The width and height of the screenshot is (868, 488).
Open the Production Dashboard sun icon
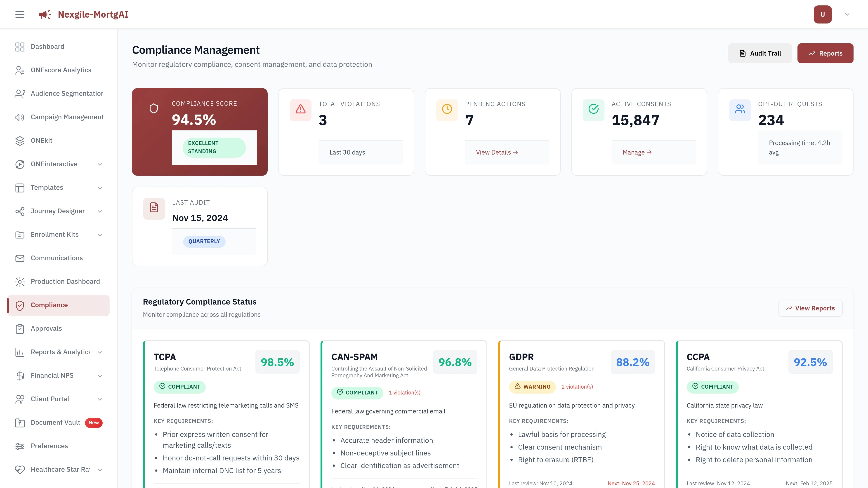[x=20, y=282]
